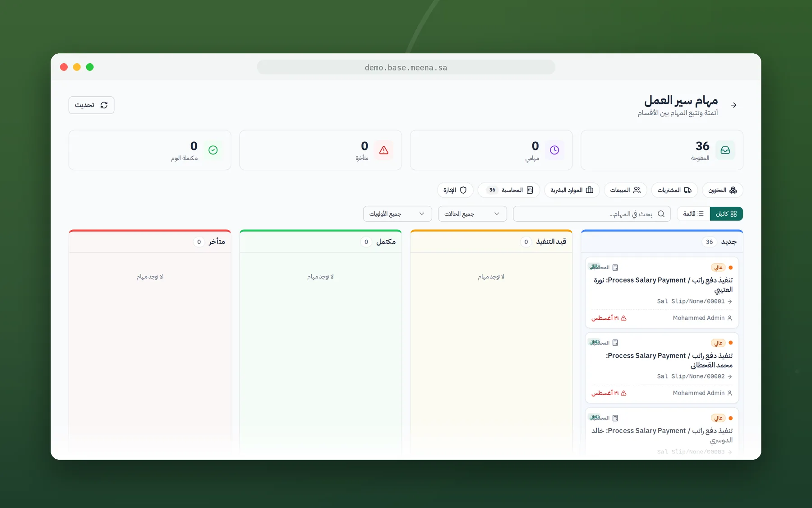Viewport: 812px width, 508px height.
Task: Click عالي priority badge on نورة العتيبي card
Action: 718,268
